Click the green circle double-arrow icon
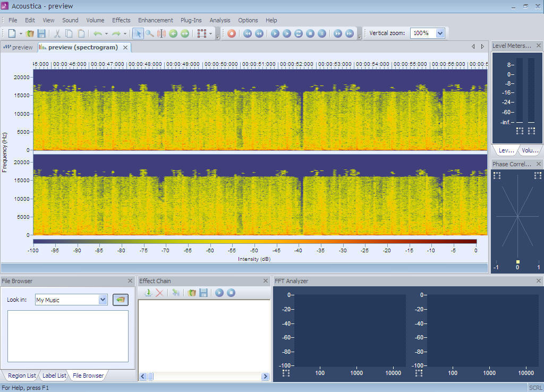 tap(185, 33)
